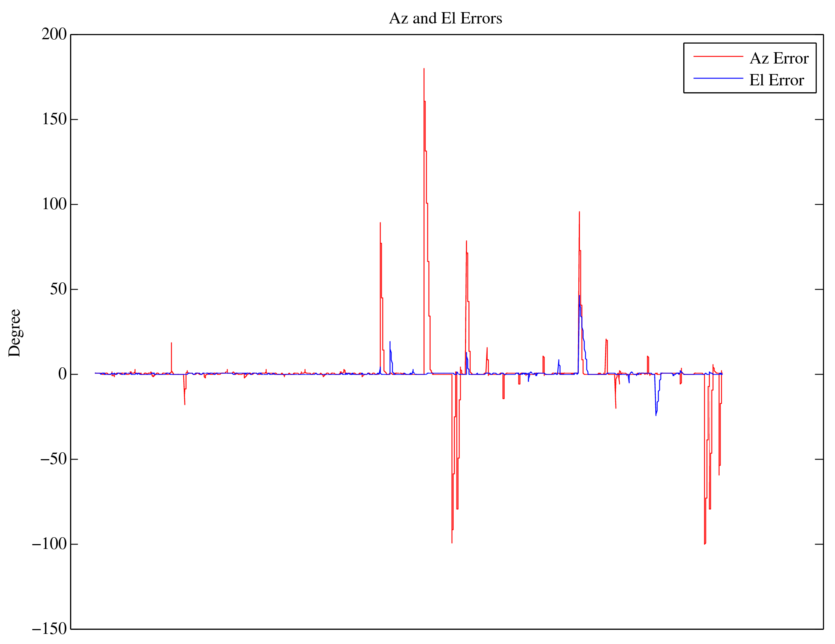Click the red Az Error legend line
The height and width of the screenshot is (644, 835).
point(718,57)
